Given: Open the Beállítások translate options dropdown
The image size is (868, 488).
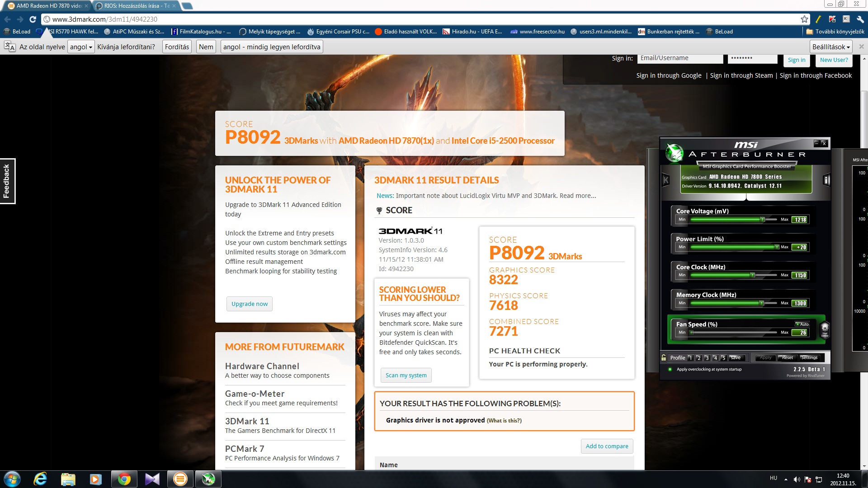Looking at the screenshot, I should [x=831, y=47].
